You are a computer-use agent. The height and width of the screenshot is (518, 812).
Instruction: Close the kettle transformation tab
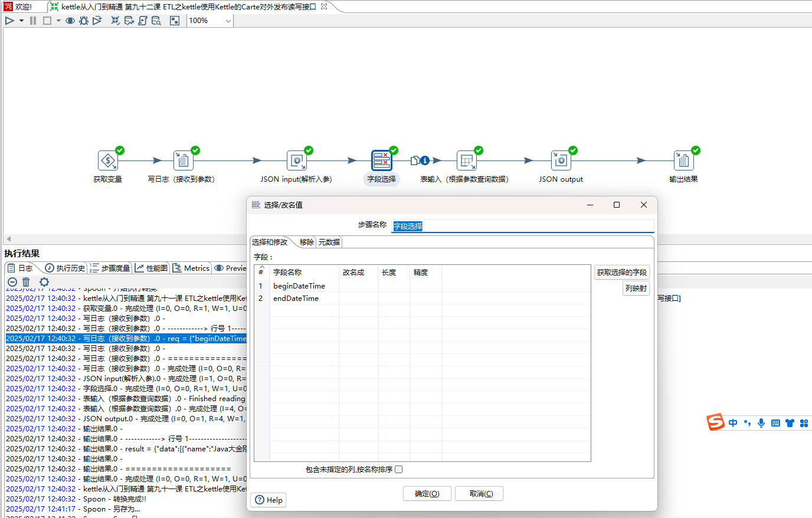pyautogui.click(x=324, y=6)
